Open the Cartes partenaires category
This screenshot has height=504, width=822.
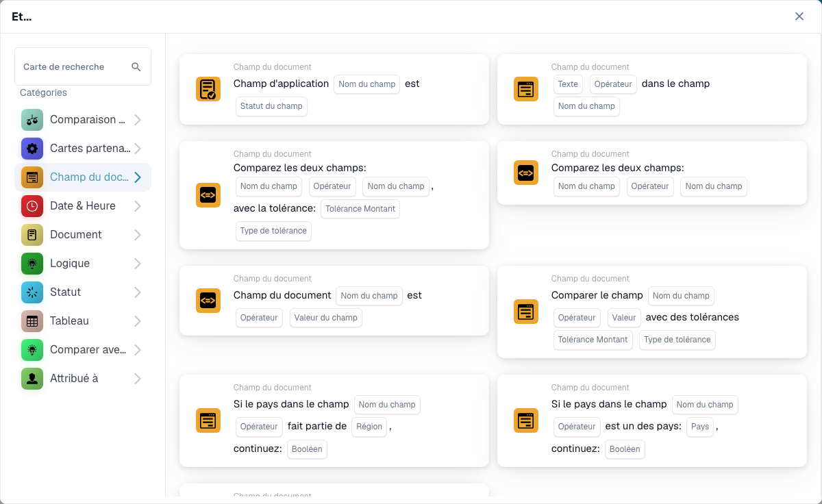[83, 149]
